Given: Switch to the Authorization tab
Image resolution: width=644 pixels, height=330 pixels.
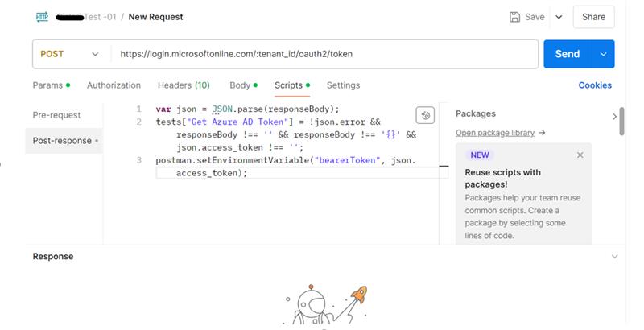Looking at the screenshot, I should pos(114,85).
